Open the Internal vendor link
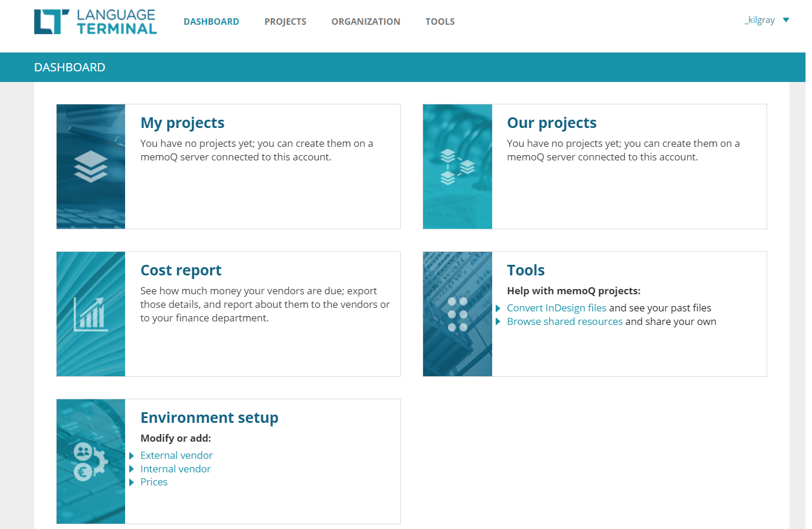This screenshot has width=812, height=529. pos(175,469)
